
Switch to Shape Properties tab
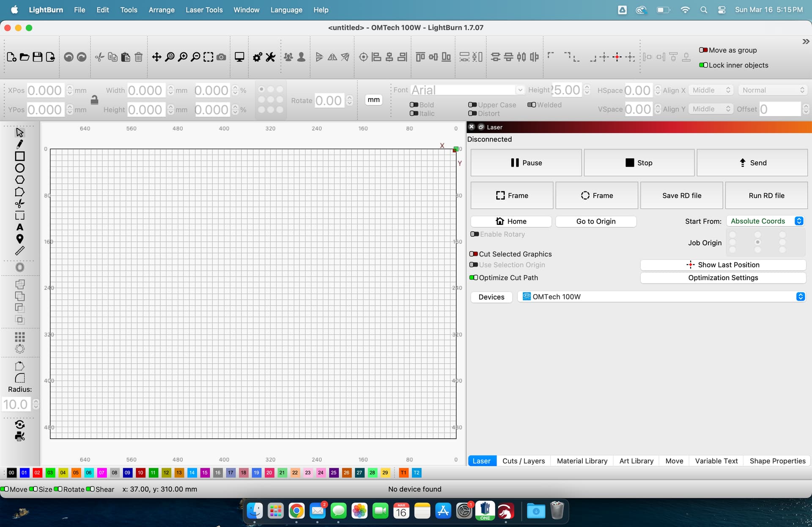click(777, 461)
